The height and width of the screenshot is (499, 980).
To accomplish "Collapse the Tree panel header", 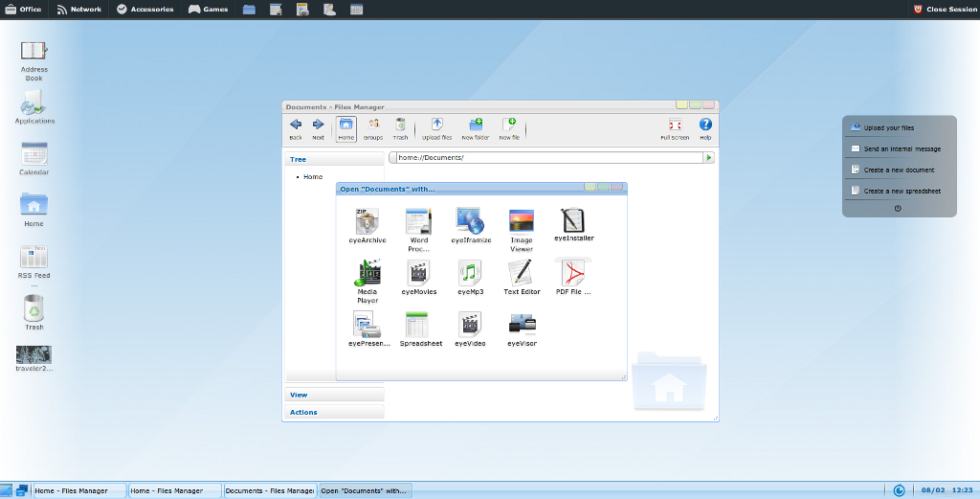I will (x=334, y=159).
